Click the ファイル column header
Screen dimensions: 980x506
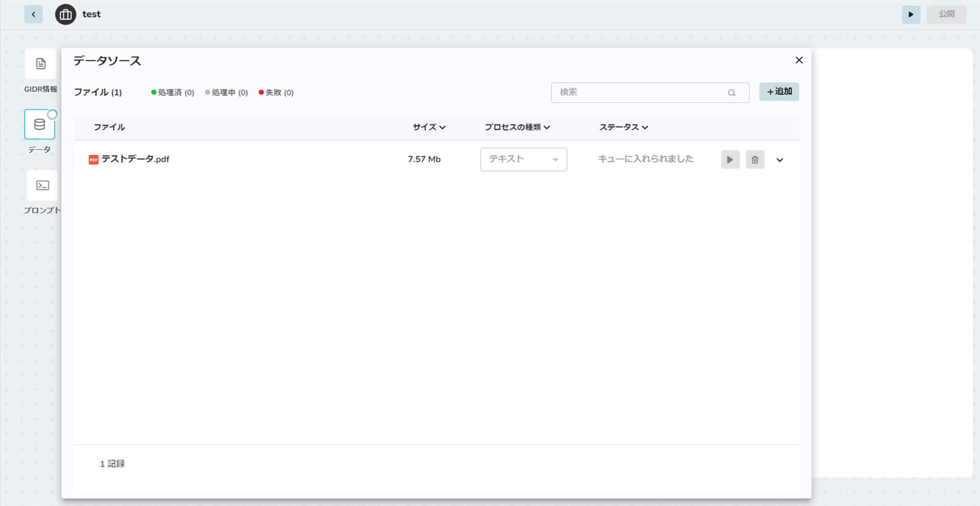(x=109, y=127)
